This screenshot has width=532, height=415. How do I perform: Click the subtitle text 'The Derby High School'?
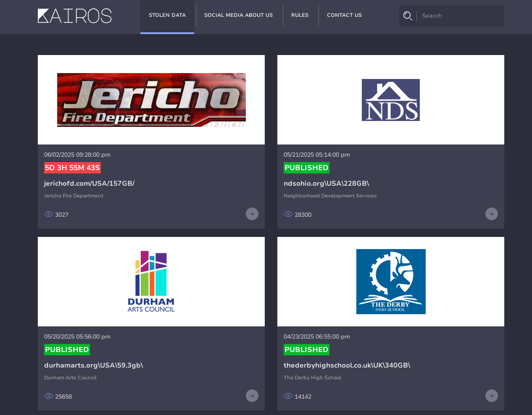pos(312,378)
